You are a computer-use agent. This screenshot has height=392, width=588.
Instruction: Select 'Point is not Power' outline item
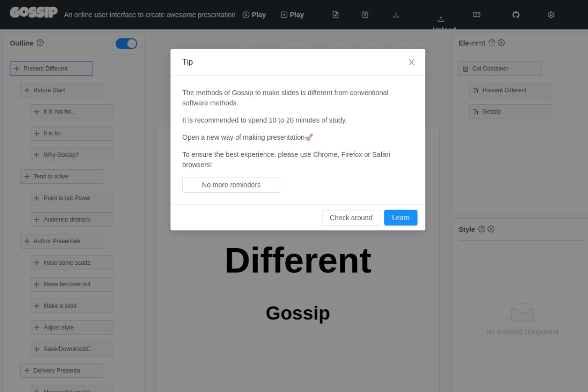[72, 198]
